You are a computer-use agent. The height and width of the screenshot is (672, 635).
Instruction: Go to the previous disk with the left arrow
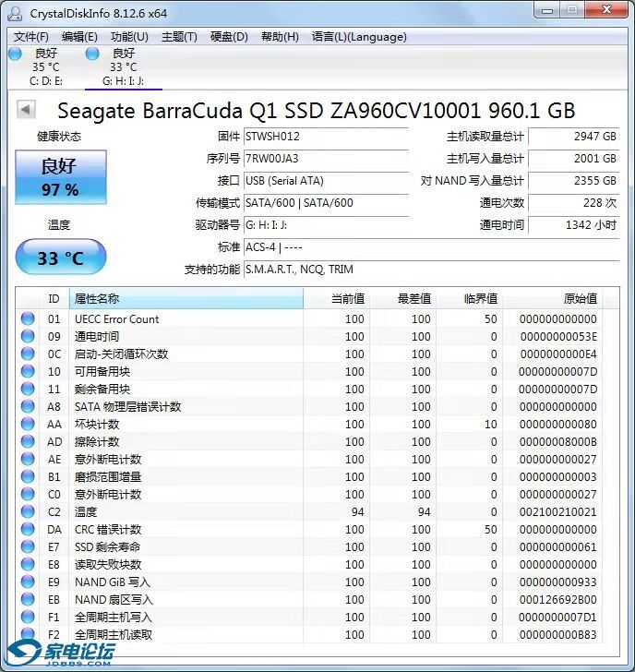26,110
